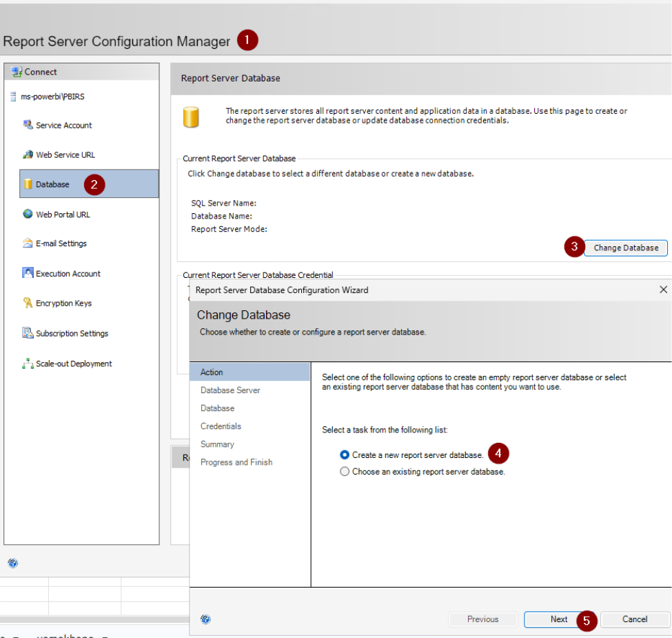Image resolution: width=672 pixels, height=638 pixels.
Task: Click the Web Service URL icon
Action: [x=28, y=154]
